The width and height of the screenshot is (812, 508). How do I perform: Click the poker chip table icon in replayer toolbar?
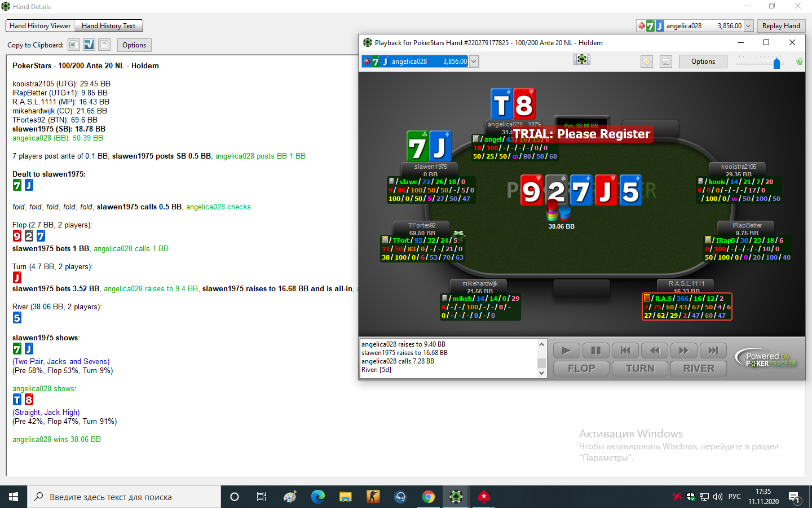point(582,59)
